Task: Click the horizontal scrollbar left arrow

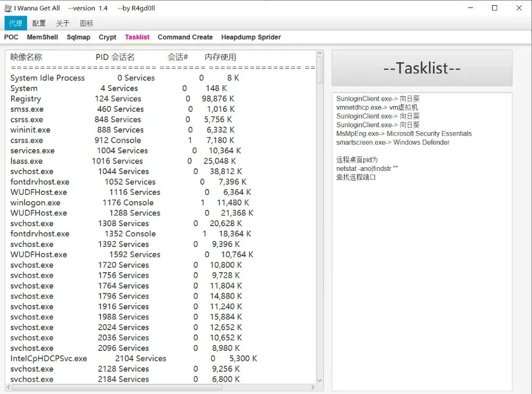Action: click(9, 387)
